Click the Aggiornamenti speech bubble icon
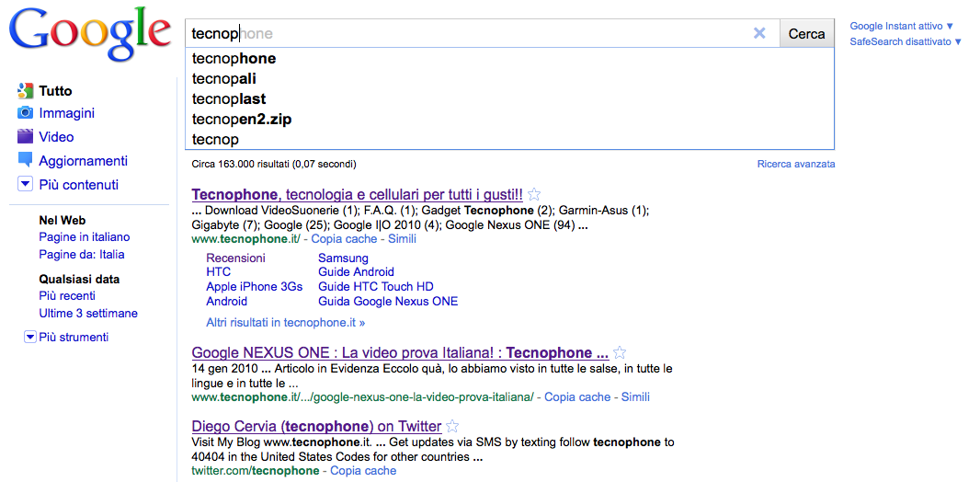Viewport: 980px width, 482px height. coord(25,161)
